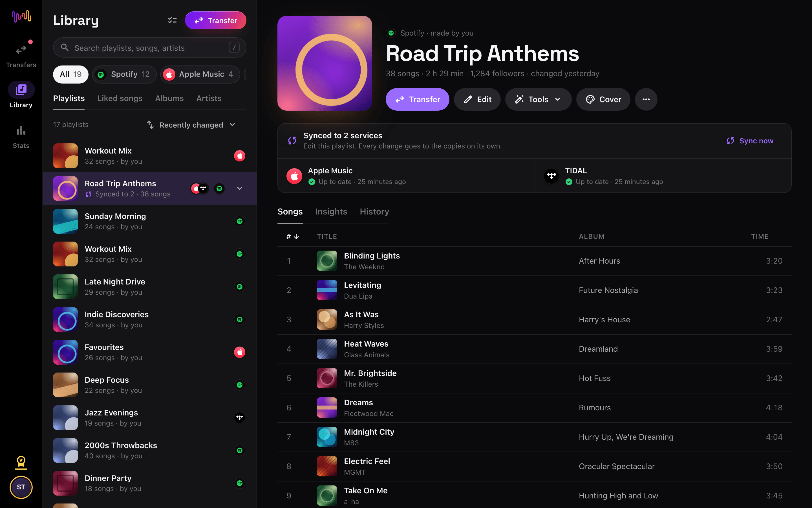Click the search playlists input field
This screenshot has width=812, height=508.
(149, 48)
